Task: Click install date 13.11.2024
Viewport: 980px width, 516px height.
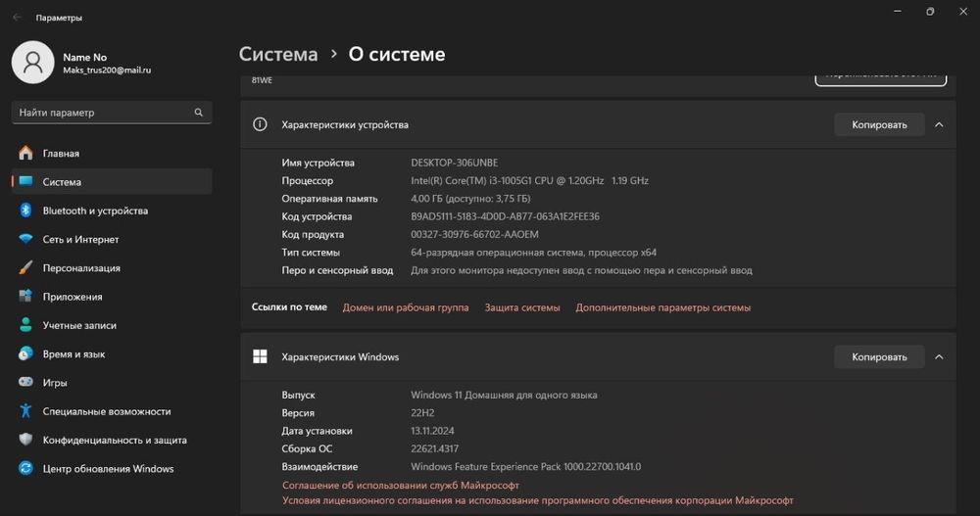Action: pyautogui.click(x=432, y=431)
